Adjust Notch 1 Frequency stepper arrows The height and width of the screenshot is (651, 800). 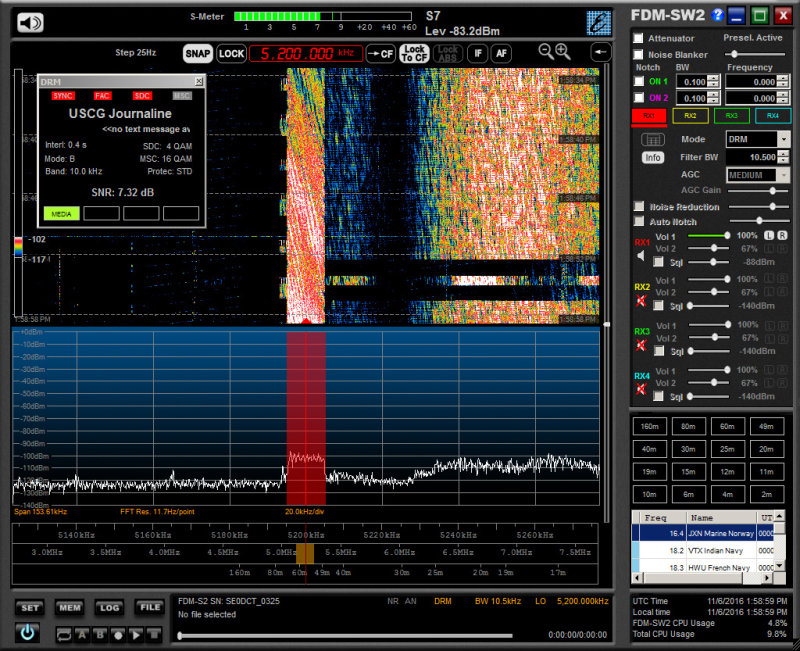pyautogui.click(x=783, y=82)
